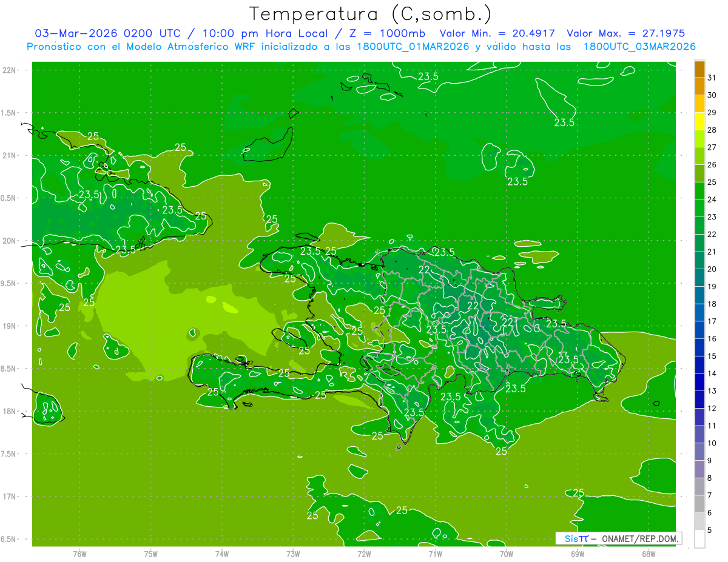The height and width of the screenshot is (562, 728).
Task: Click the "21N" latitude axis label
Action: click(8, 156)
